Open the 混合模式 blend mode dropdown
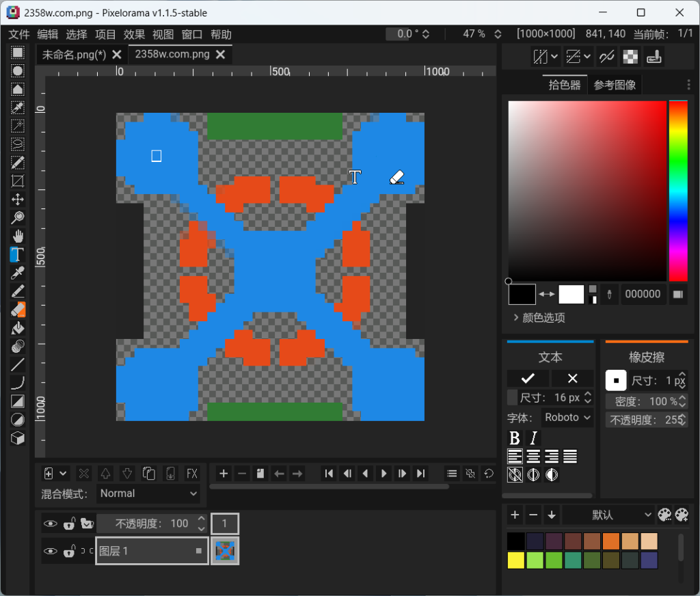Image resolution: width=700 pixels, height=596 pixels. [x=148, y=493]
